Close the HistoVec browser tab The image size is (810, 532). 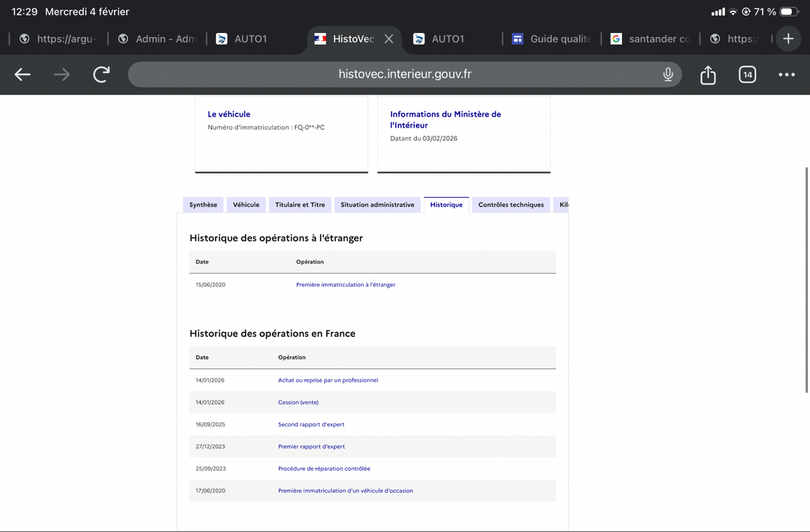click(x=389, y=39)
